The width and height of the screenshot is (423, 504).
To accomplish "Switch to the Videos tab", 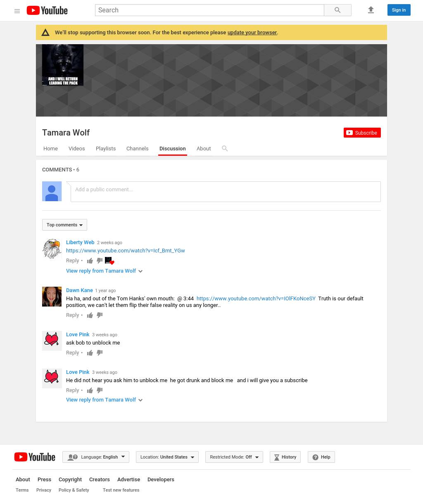I will point(76,149).
